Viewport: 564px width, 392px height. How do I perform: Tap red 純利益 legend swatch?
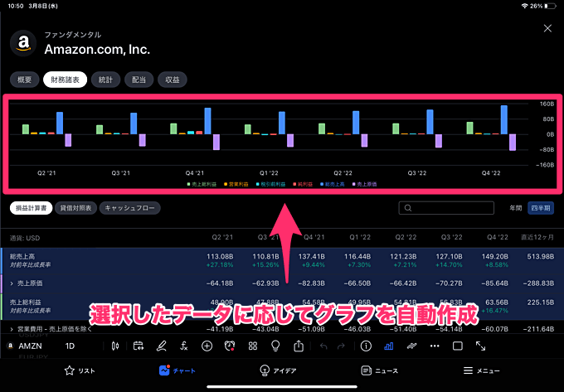294,184
